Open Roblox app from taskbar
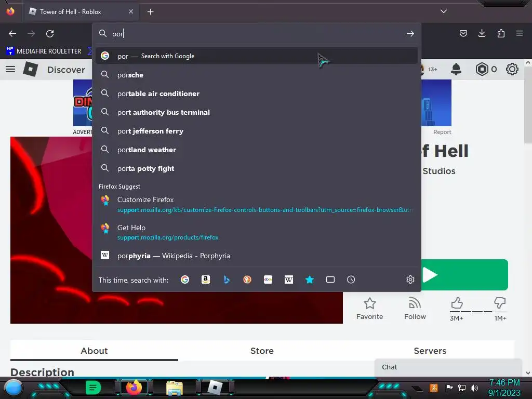 point(215,388)
